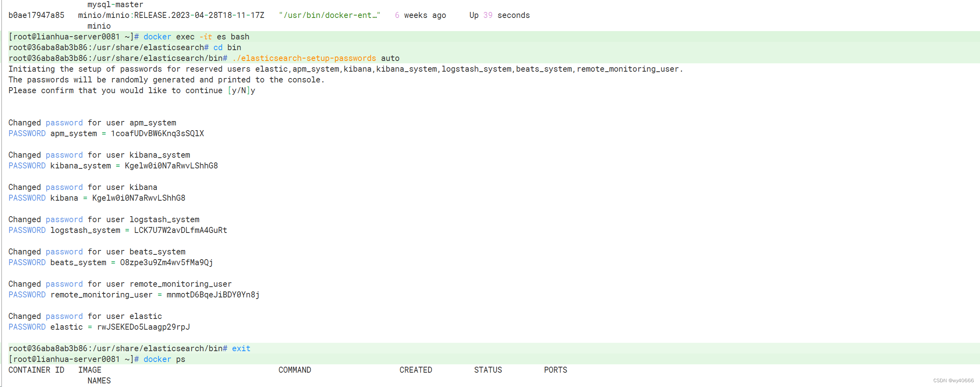Click the exit command text
The height and width of the screenshot is (387, 980).
[241, 348]
